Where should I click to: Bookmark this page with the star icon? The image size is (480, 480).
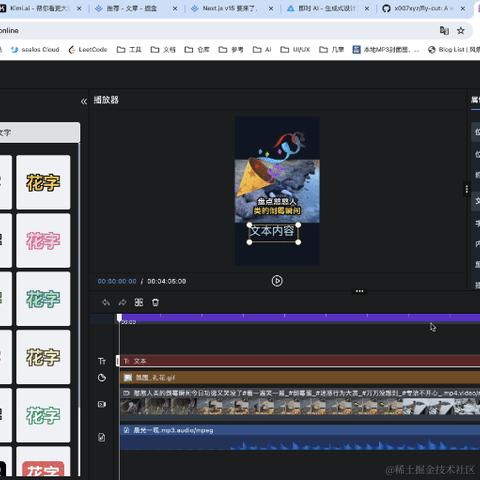click(x=461, y=31)
